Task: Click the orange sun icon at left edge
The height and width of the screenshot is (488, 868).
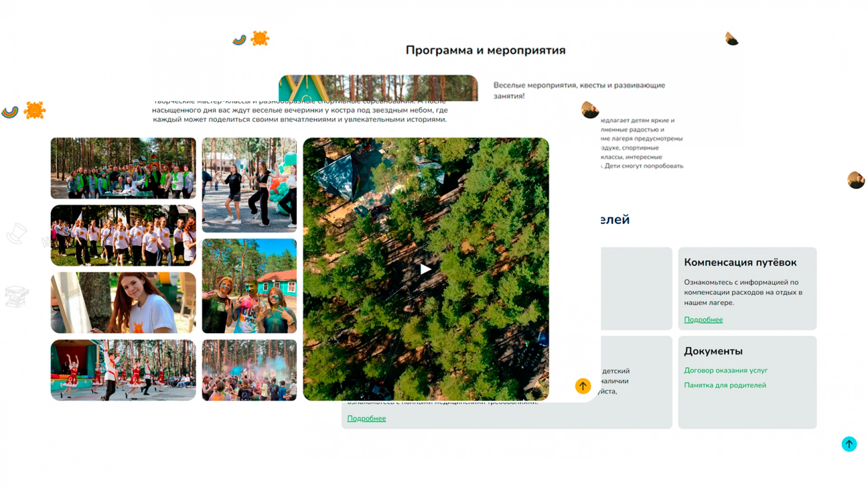Action: coord(35,110)
